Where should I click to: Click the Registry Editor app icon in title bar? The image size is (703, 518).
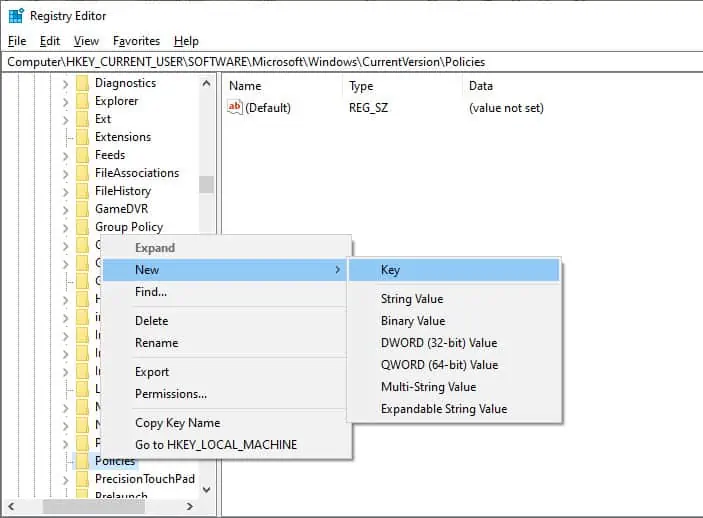click(x=16, y=16)
